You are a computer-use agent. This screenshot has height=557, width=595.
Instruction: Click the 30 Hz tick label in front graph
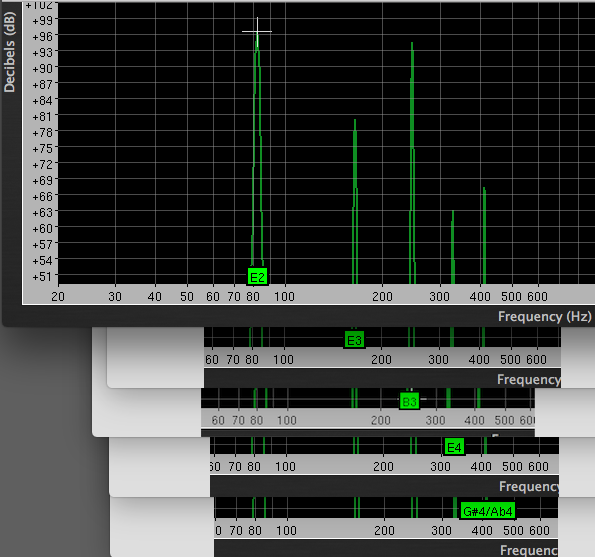[115, 296]
